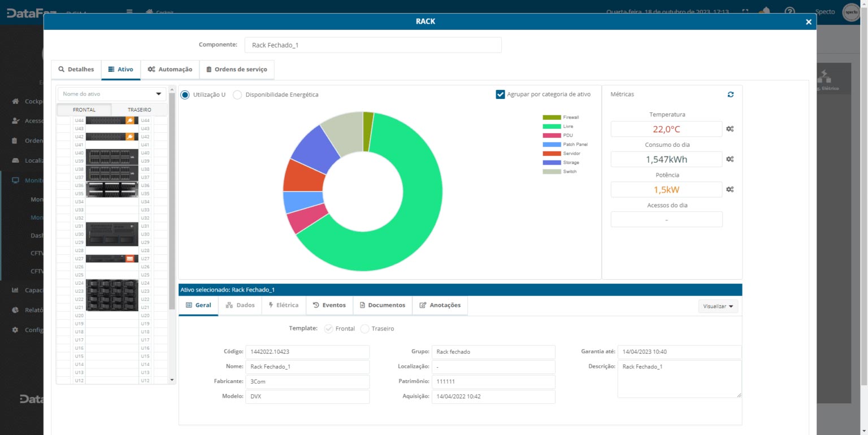The width and height of the screenshot is (868, 435).
Task: Click the orange key icon at U44
Action: tap(130, 120)
